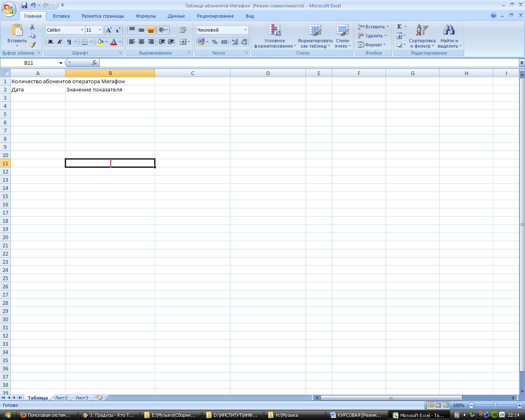Open the Рецензирование tab
The image size is (525, 420).
point(215,16)
